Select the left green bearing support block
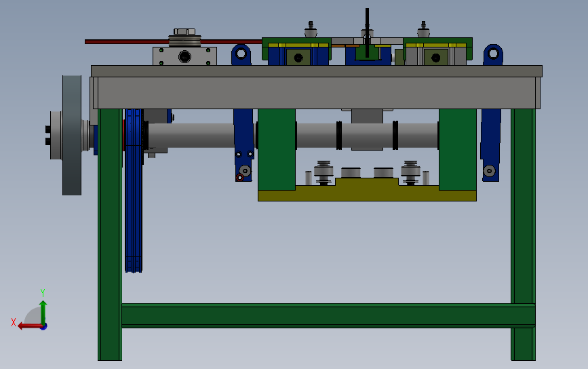Image resolution: width=588 pixels, height=369 pixels. (277, 149)
